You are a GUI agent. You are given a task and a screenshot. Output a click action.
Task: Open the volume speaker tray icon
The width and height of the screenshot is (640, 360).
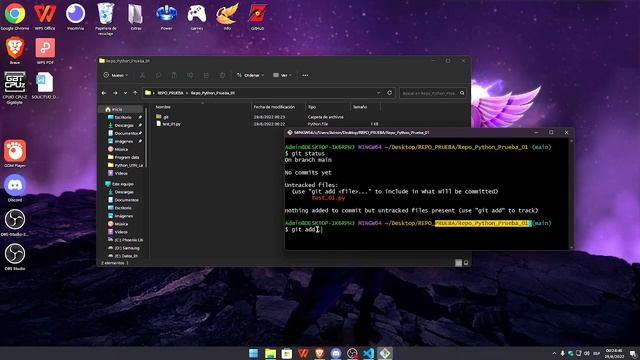coord(587,353)
